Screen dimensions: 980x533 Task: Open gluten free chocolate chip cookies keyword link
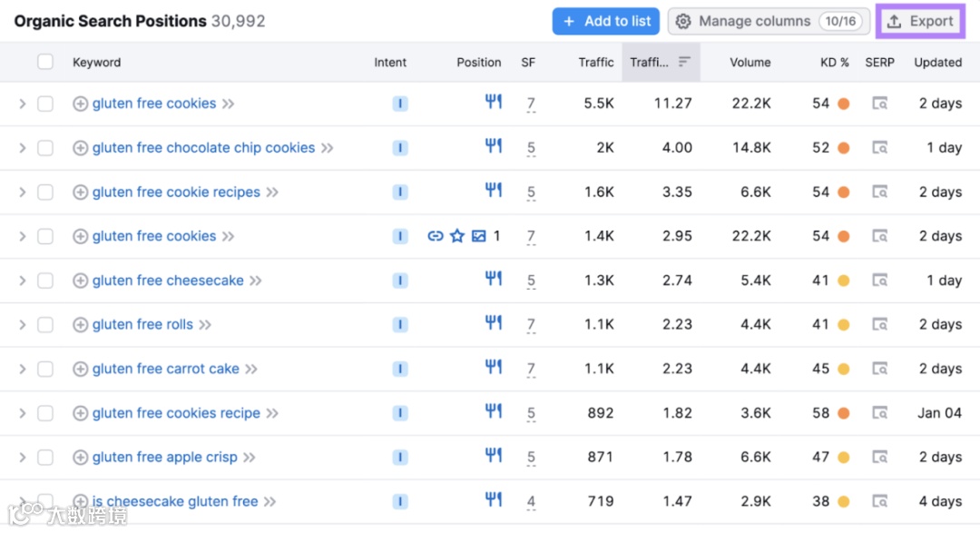204,148
